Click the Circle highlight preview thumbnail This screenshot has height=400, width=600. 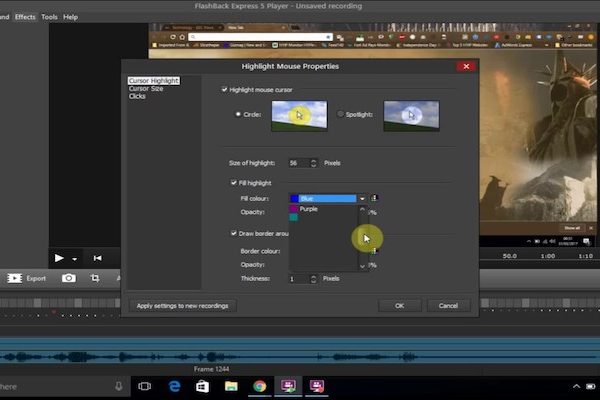pyautogui.click(x=299, y=116)
